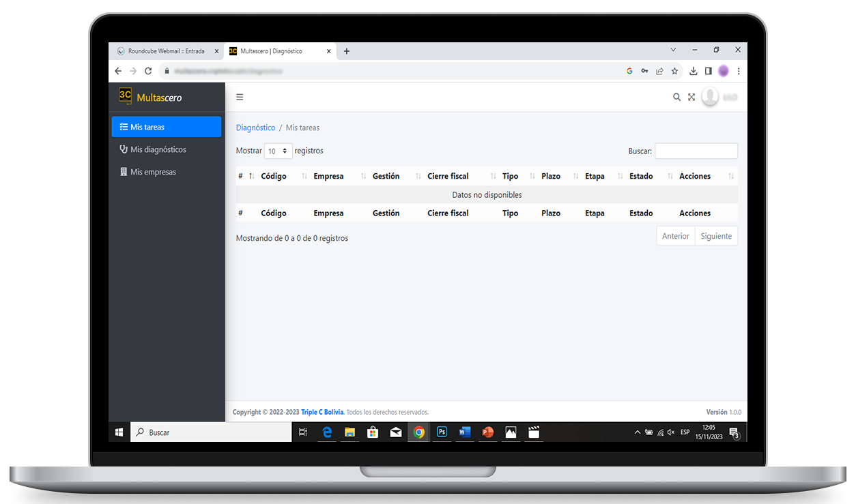Click the Buscar table search field
856x504 pixels.
click(x=696, y=151)
